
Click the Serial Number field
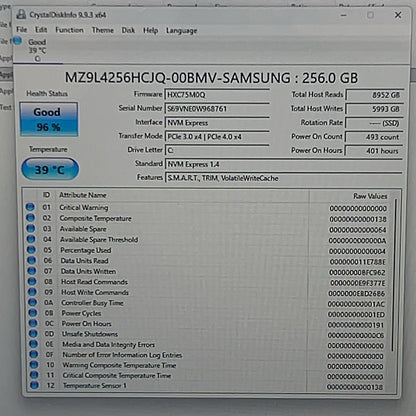click(217, 109)
